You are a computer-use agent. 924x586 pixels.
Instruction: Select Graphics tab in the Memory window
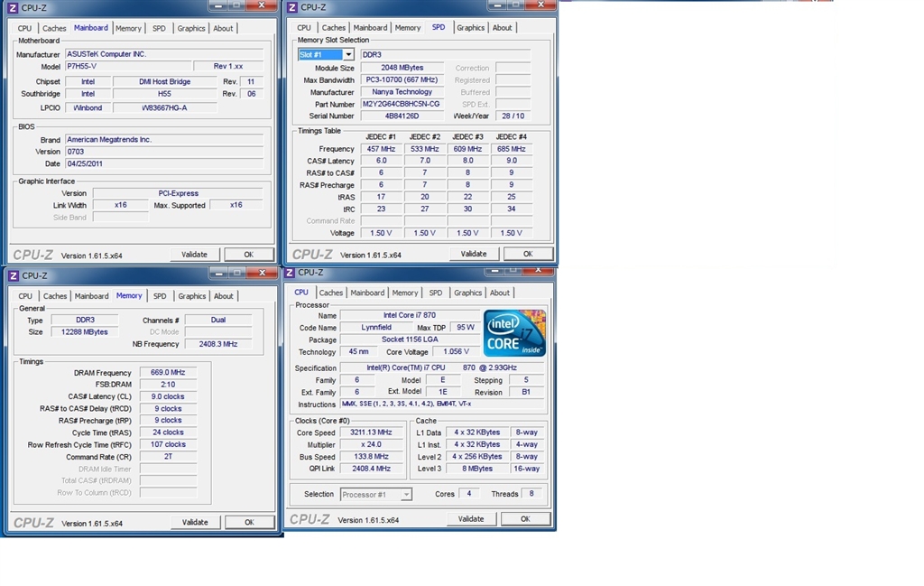tap(192, 296)
